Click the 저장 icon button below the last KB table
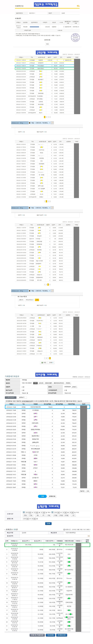The width and height of the screenshot is (93, 644). (44, 362)
